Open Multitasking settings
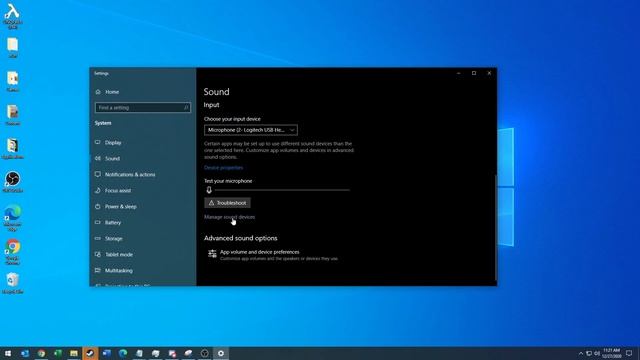640x360 pixels. tap(118, 270)
